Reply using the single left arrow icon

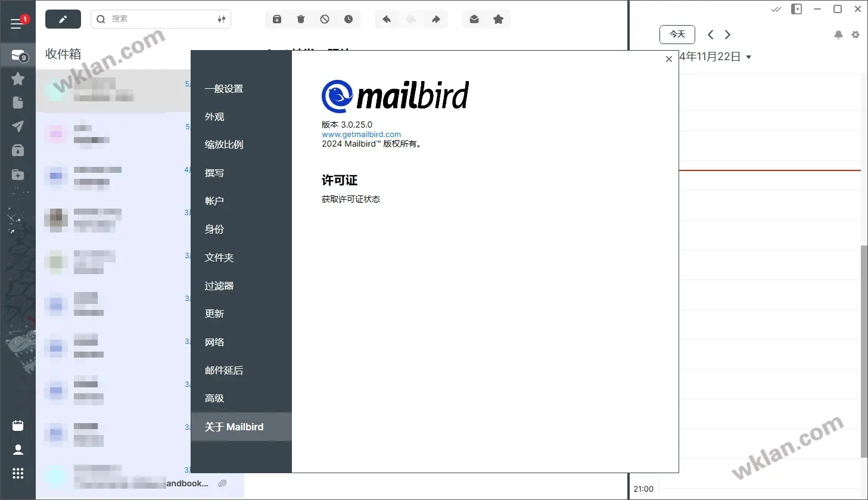387,19
